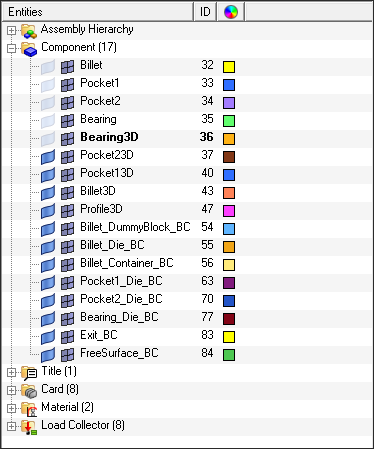The height and width of the screenshot is (449, 374).
Task: Select the Pocket1_Die_BC component
Action: (121, 281)
